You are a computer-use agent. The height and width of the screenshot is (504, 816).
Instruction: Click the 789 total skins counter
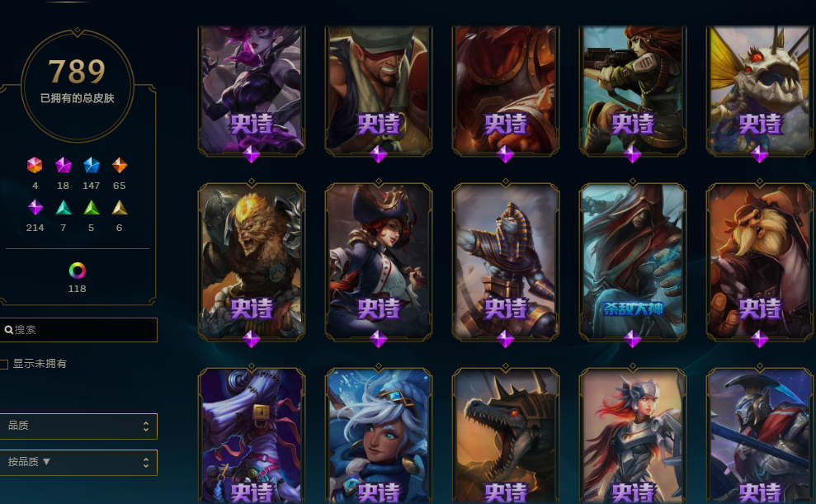click(77, 72)
